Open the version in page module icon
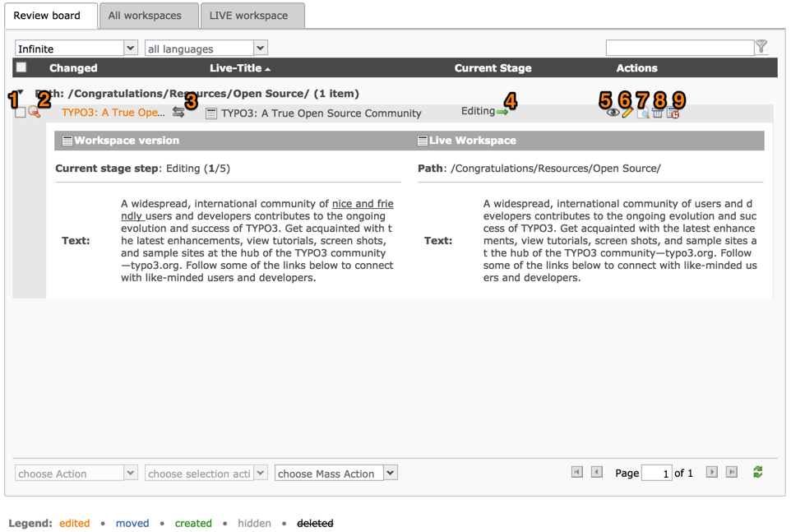791x532 pixels. tap(643, 113)
